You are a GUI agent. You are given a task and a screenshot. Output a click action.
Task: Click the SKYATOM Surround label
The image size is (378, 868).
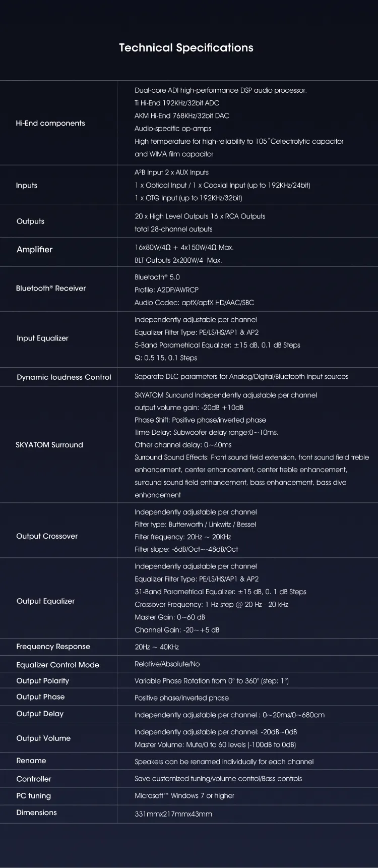(x=49, y=444)
